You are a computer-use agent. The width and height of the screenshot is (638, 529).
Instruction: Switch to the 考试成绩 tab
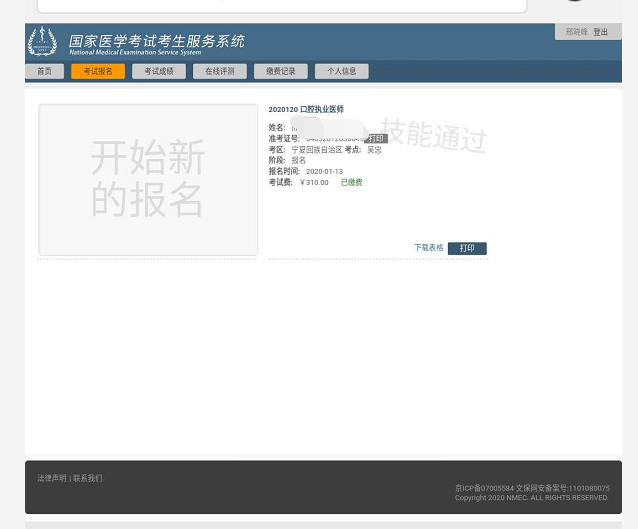159,72
